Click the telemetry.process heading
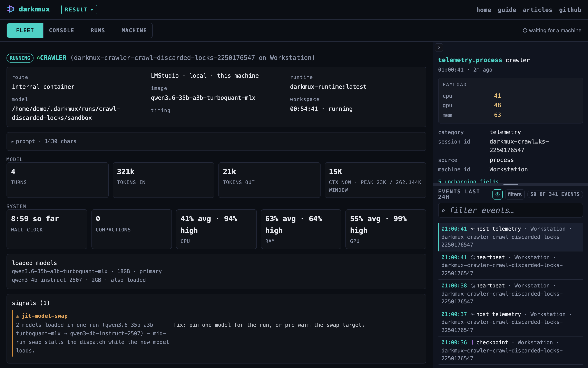The width and height of the screenshot is (588, 368). point(470,60)
